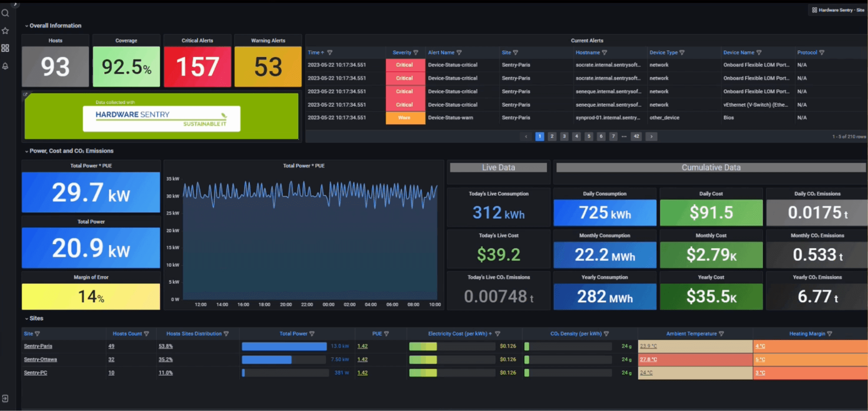This screenshot has width=868, height=411.
Task: Jump to page 42 of the alerts table
Action: 636,136
